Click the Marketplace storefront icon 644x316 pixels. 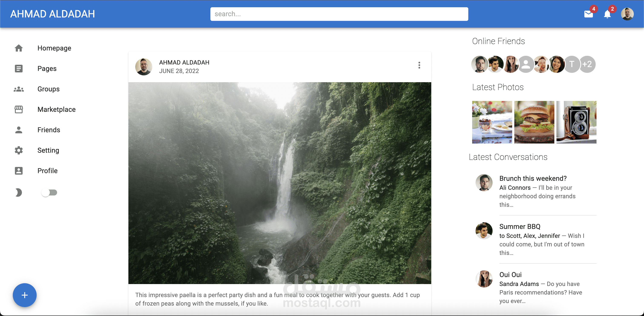click(x=19, y=109)
